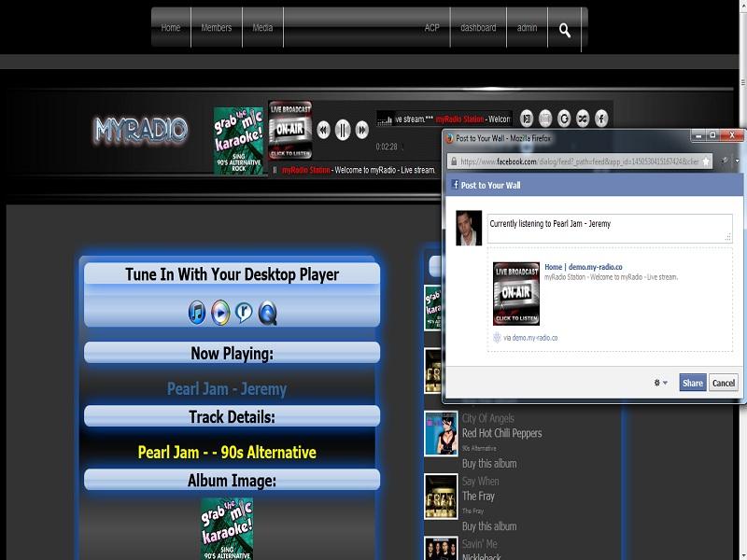Click grab the mic karaoke banner in header
This screenshot has height=560, width=747.
[x=238, y=141]
